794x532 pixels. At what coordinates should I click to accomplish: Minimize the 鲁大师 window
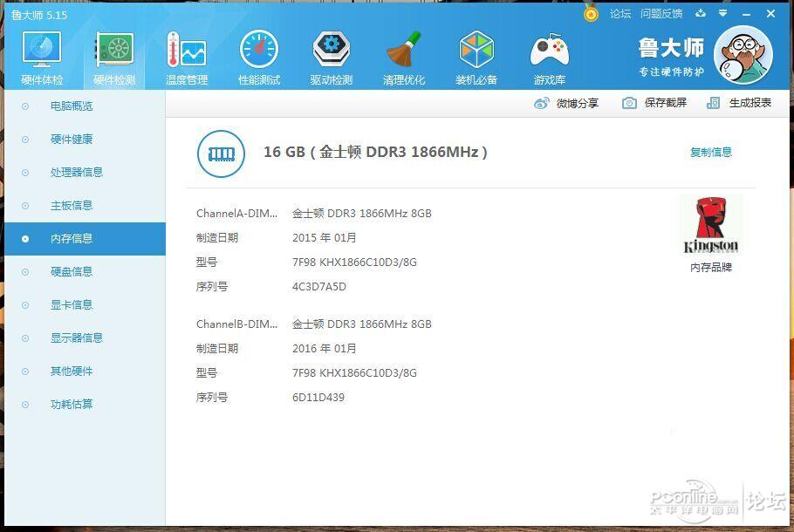(746, 14)
